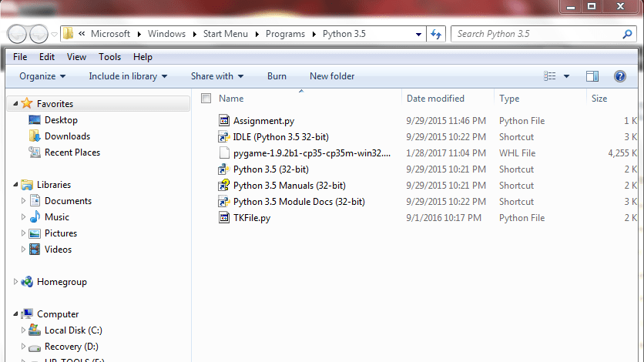
Task: Click the search magnifier icon
Action: [627, 34]
